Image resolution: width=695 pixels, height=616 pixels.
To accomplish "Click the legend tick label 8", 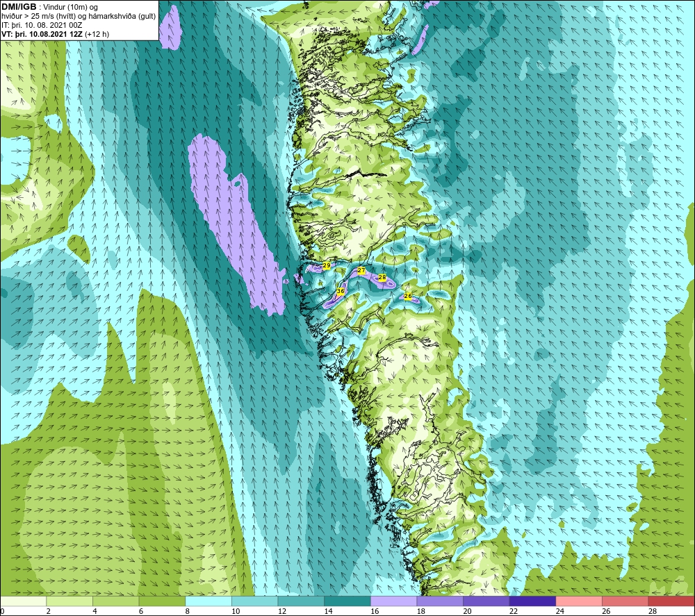I will coord(188,611).
